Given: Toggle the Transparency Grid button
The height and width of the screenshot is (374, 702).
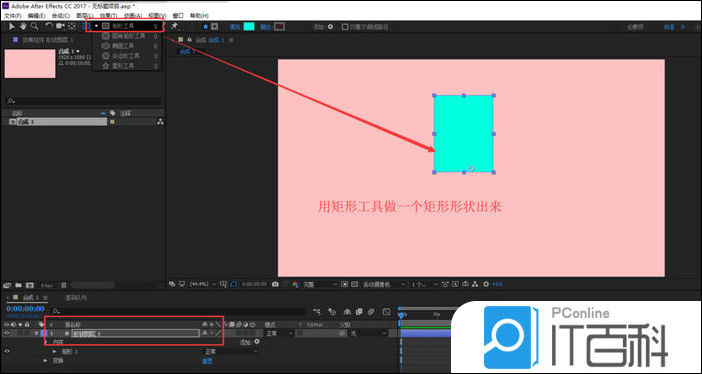Looking at the screenshot, I should tap(354, 284).
